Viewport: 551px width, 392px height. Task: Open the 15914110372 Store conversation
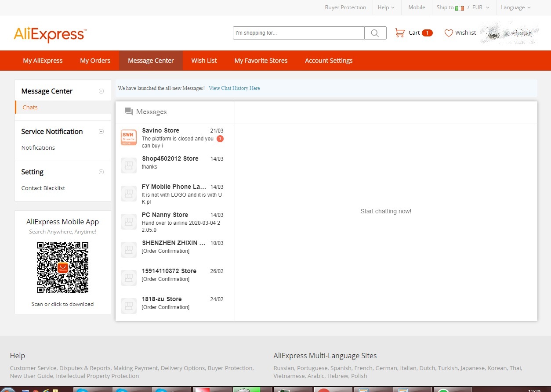pos(175,278)
